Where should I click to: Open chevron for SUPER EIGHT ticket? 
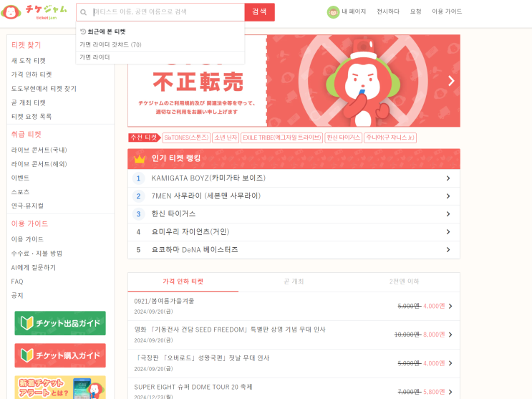tap(450, 392)
